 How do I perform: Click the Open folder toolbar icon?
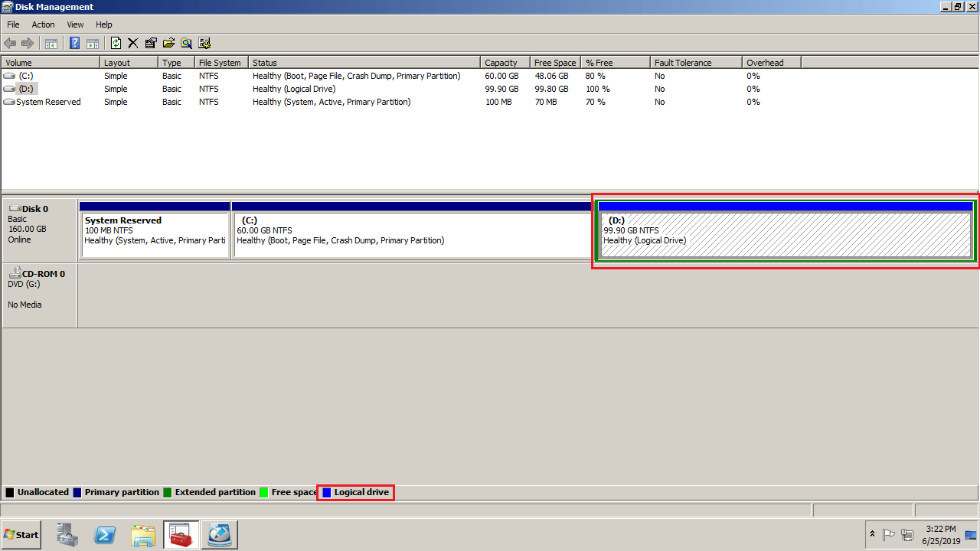click(x=168, y=44)
